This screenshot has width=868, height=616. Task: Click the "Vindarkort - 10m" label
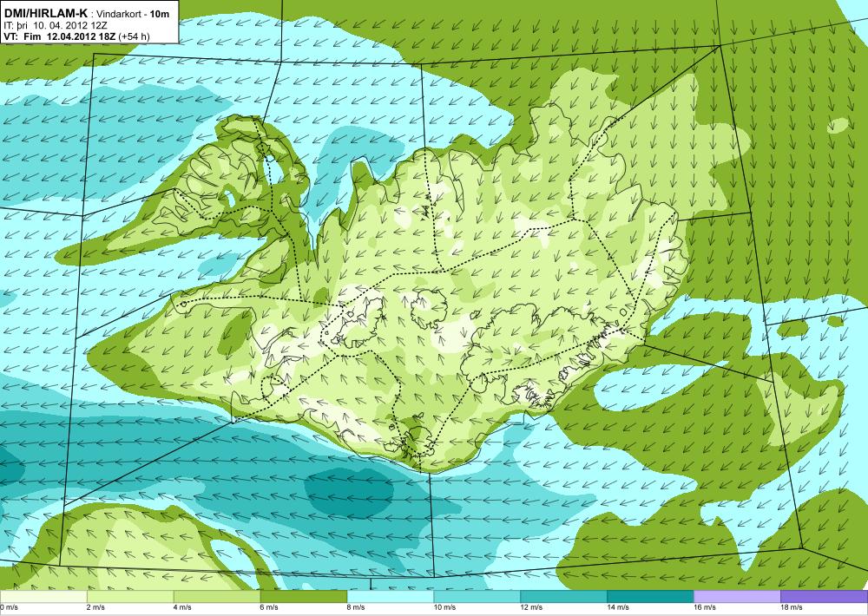[x=133, y=15]
